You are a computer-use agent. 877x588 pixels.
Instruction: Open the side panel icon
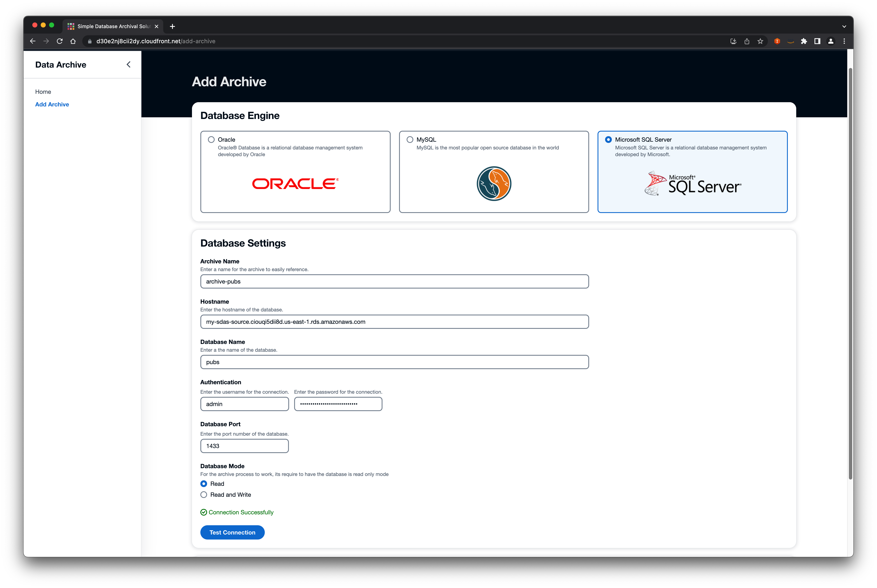[817, 41]
